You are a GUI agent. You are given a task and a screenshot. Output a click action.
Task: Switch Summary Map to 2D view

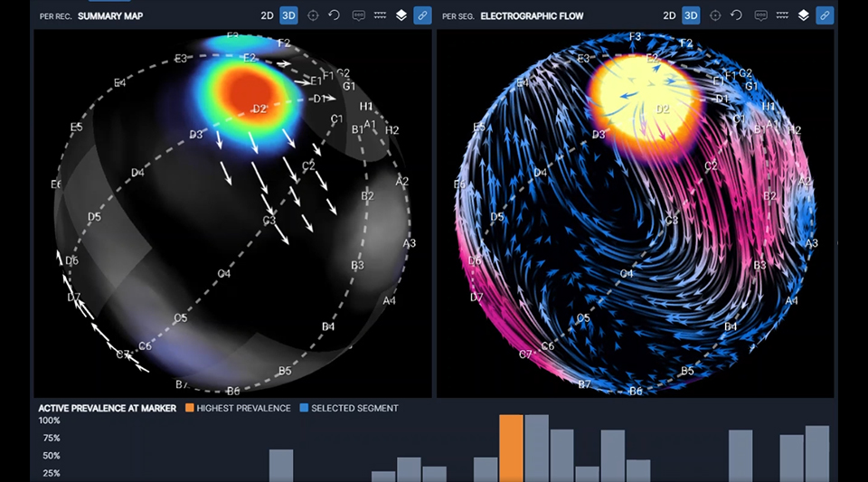(267, 15)
